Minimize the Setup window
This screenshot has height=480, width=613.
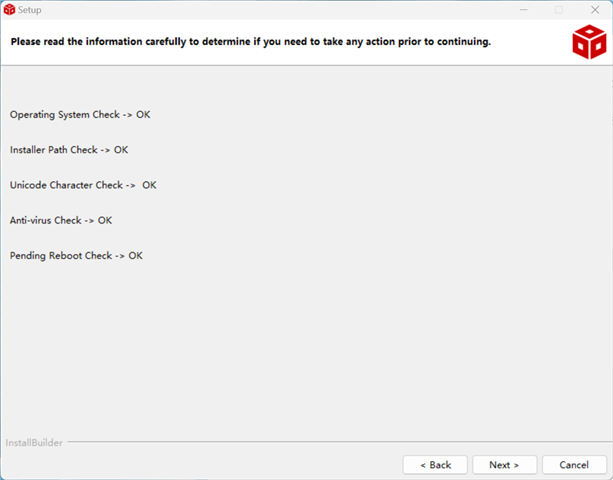tap(523, 10)
